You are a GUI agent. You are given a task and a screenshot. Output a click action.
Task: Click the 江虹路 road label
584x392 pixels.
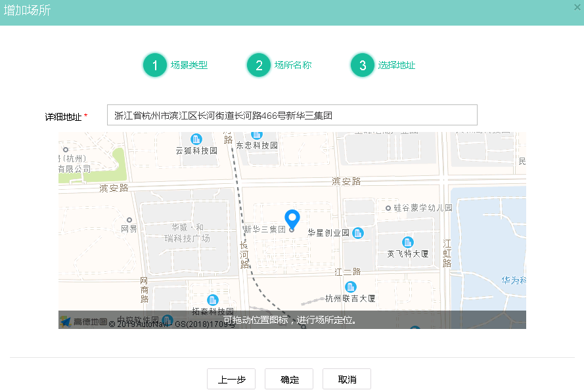pyautogui.click(x=447, y=253)
